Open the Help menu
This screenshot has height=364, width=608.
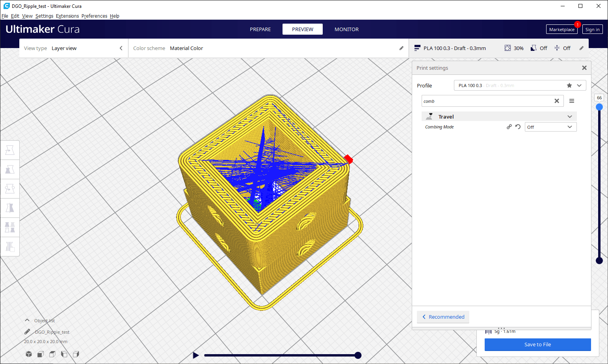coord(115,16)
